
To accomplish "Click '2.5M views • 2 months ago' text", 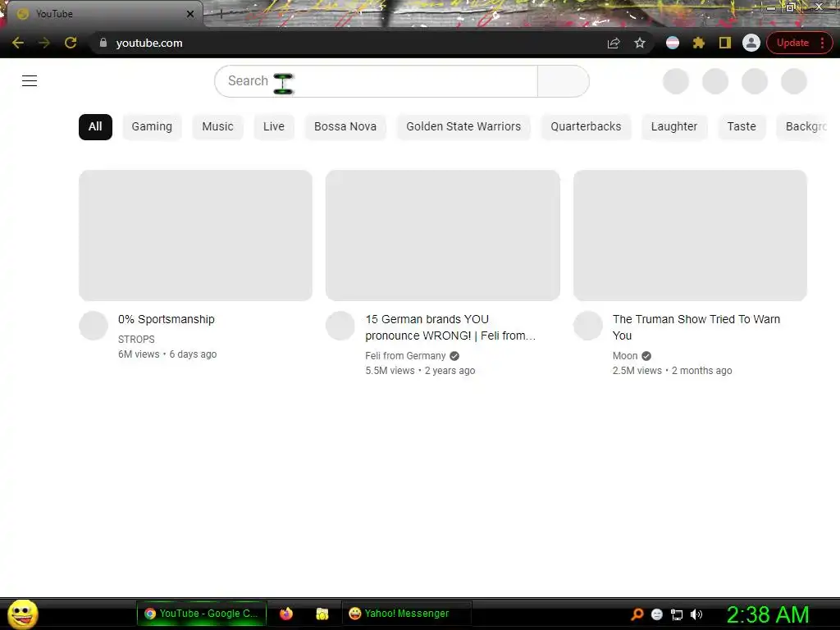I will (673, 371).
